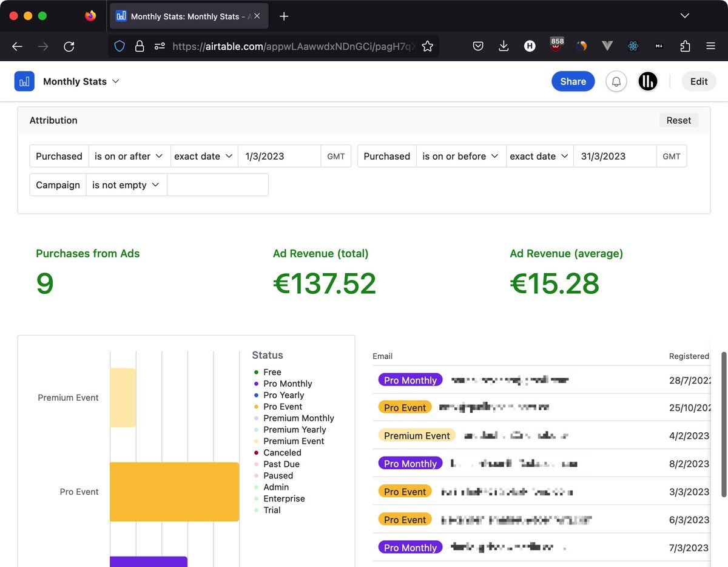Screen dimensions: 728x567
Task: Reset the Attribution filters
Action: pyautogui.click(x=678, y=120)
